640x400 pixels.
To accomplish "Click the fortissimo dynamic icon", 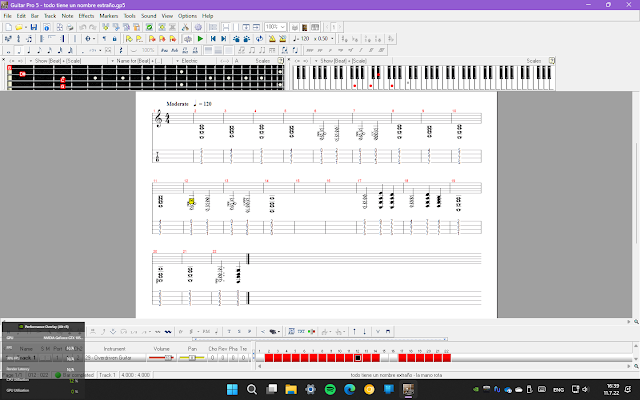I will [x=371, y=50].
